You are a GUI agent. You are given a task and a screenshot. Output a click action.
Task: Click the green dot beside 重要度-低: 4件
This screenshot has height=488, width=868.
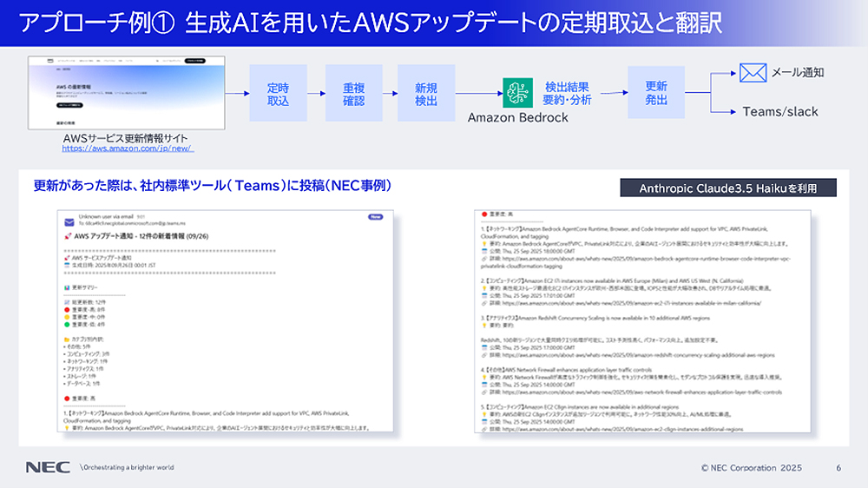[x=67, y=325]
